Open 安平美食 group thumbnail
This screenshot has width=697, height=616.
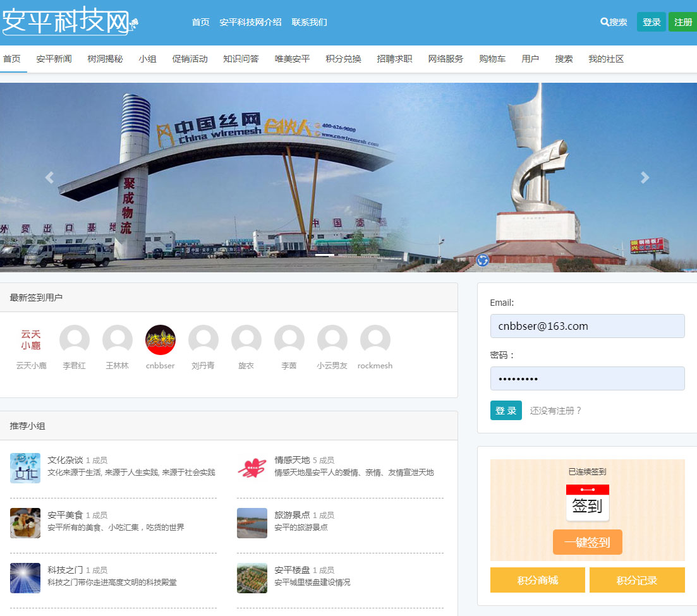click(25, 523)
